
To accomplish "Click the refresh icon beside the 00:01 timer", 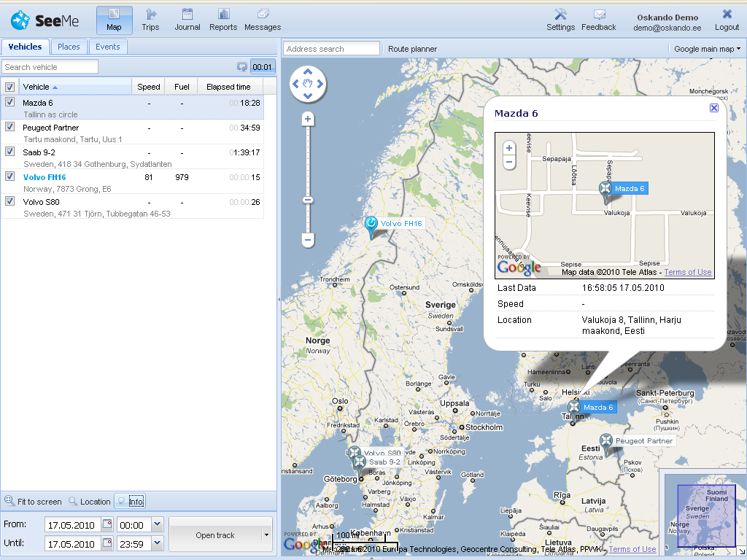I will coord(242,67).
